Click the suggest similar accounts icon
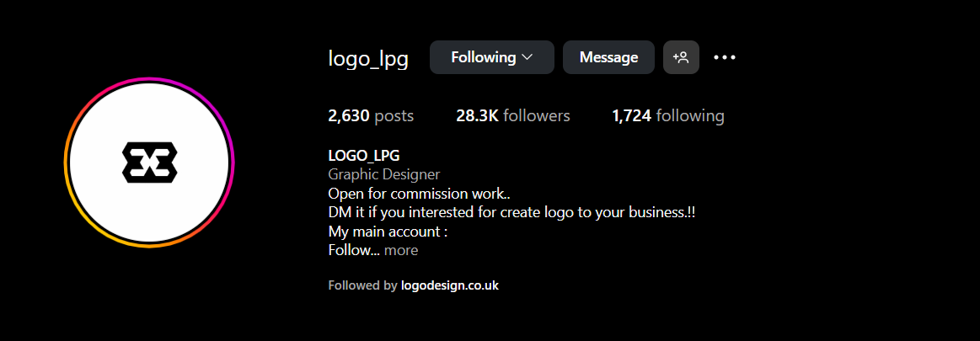 point(681,57)
